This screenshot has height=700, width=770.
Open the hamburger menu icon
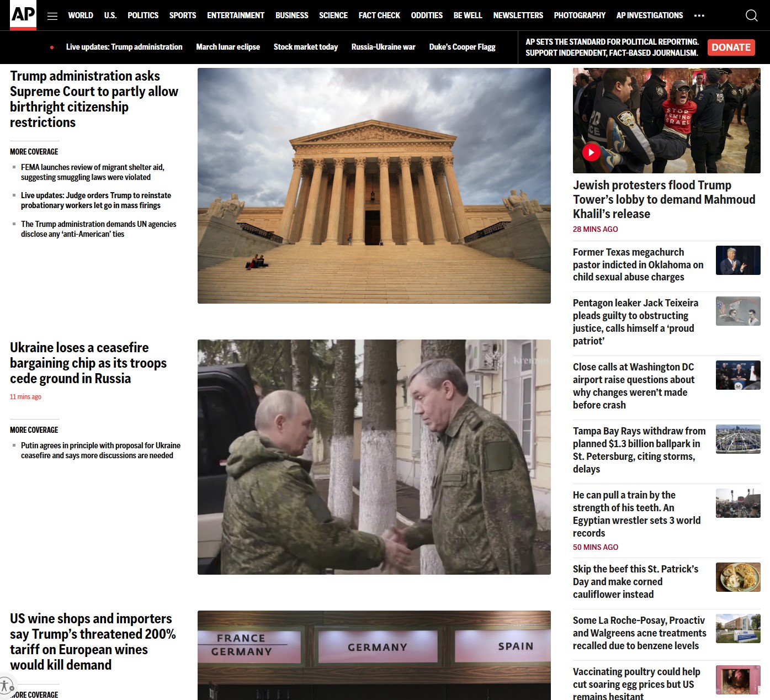tap(52, 15)
